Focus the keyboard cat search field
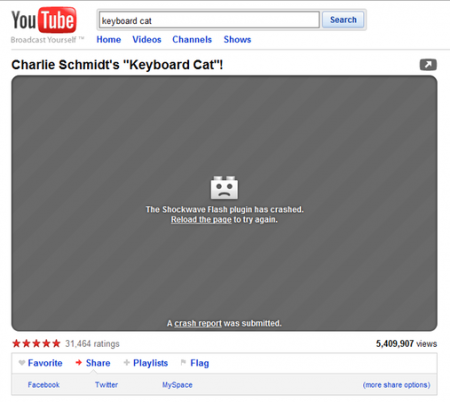Viewport: 450px width, 402px height. (x=209, y=20)
